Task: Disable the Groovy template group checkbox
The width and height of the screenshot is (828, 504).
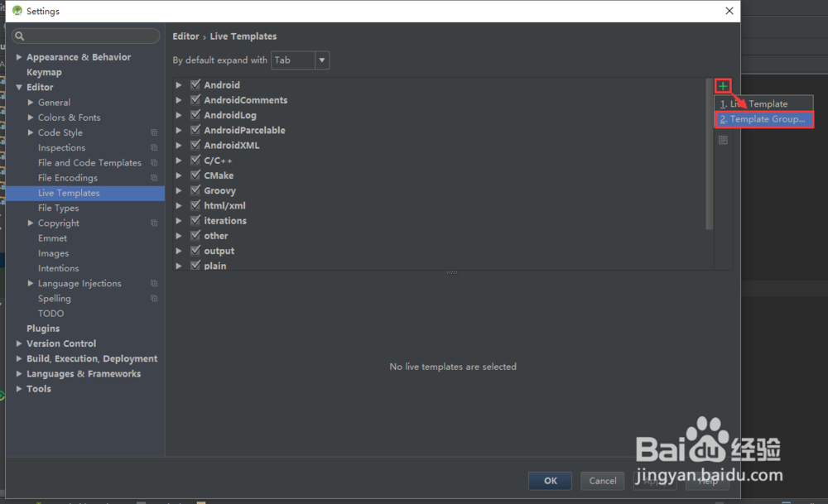Action: [195, 190]
